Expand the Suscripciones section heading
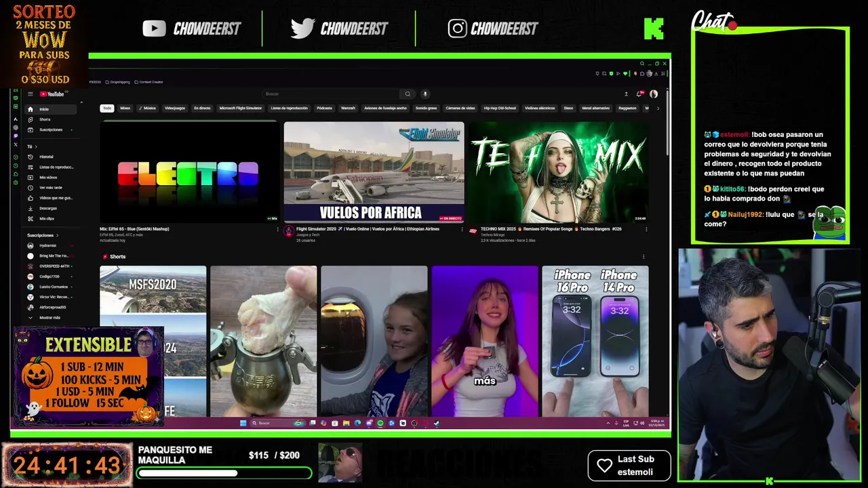868x488 pixels. [x=43, y=235]
